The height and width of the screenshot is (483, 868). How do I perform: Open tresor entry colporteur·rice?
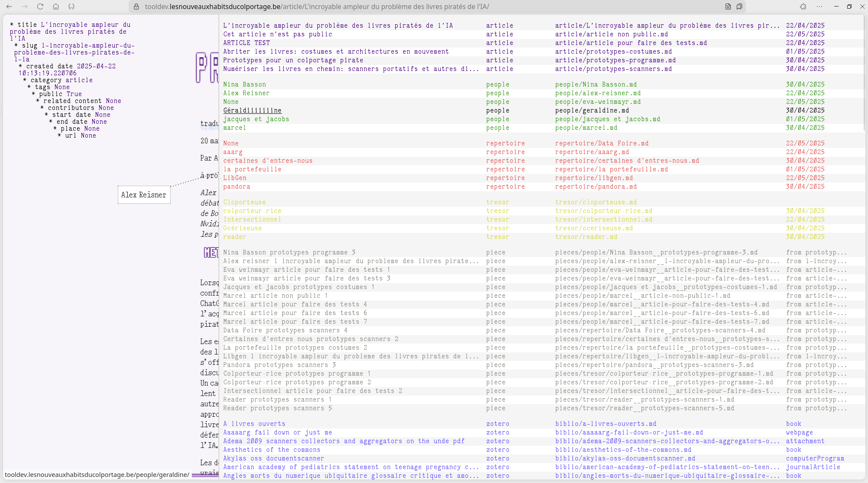pyautogui.click(x=252, y=211)
